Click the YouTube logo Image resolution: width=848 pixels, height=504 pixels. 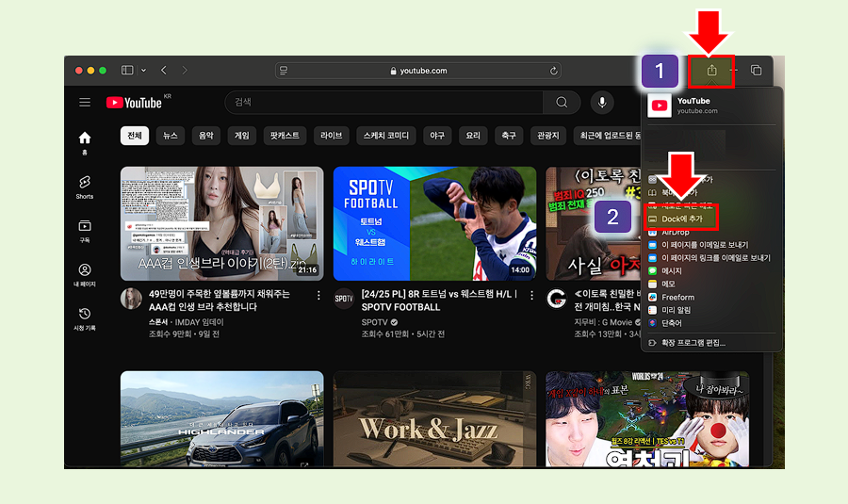[134, 102]
